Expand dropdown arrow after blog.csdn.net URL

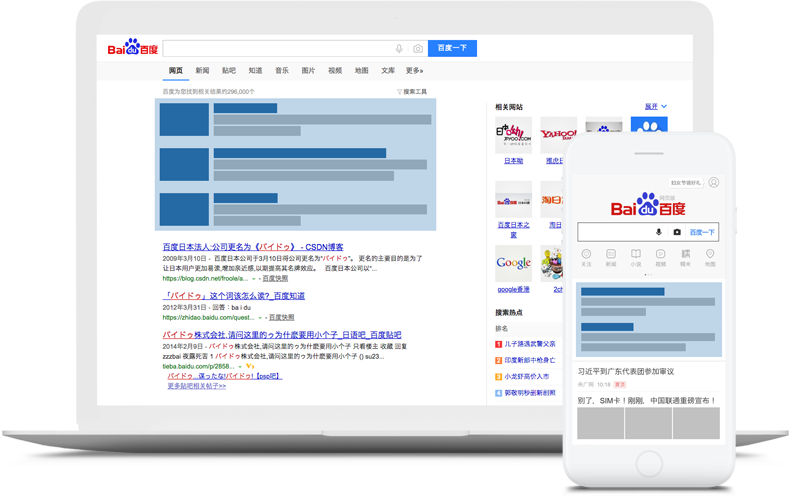[254, 279]
